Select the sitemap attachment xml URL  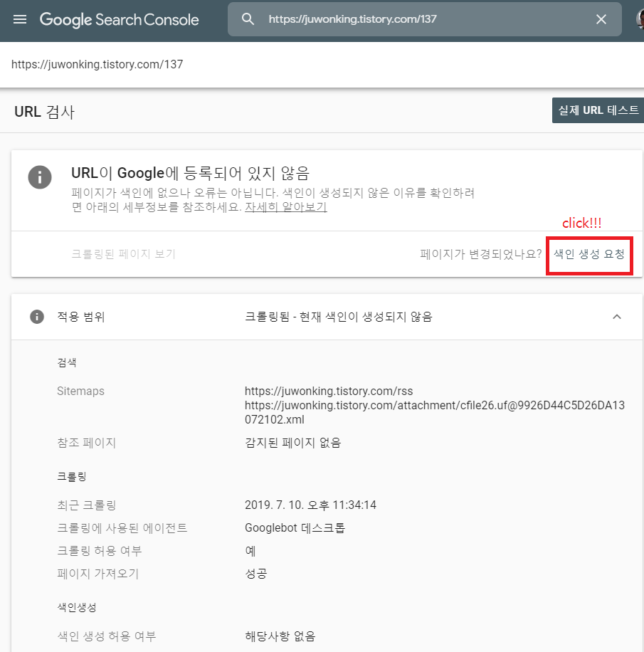click(435, 412)
